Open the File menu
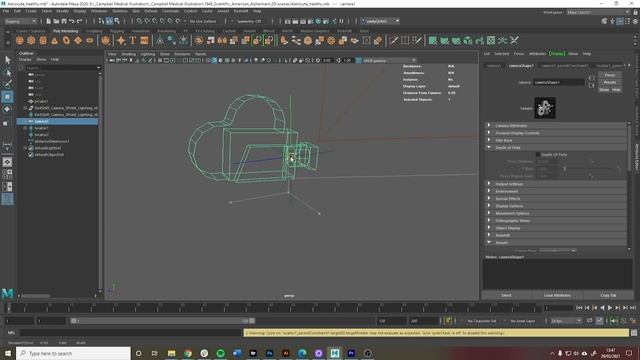This screenshot has height=360, width=640. (x=6, y=11)
